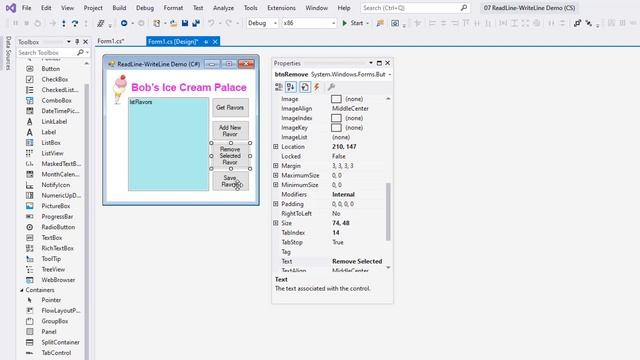Viewport: 640px width, 360px height.
Task: Collapse the Containers group in Toolbox
Action: click(x=22, y=290)
